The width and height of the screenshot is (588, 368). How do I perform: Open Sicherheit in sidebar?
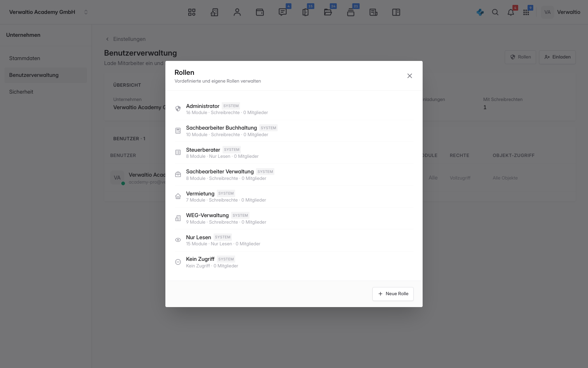tap(46, 92)
